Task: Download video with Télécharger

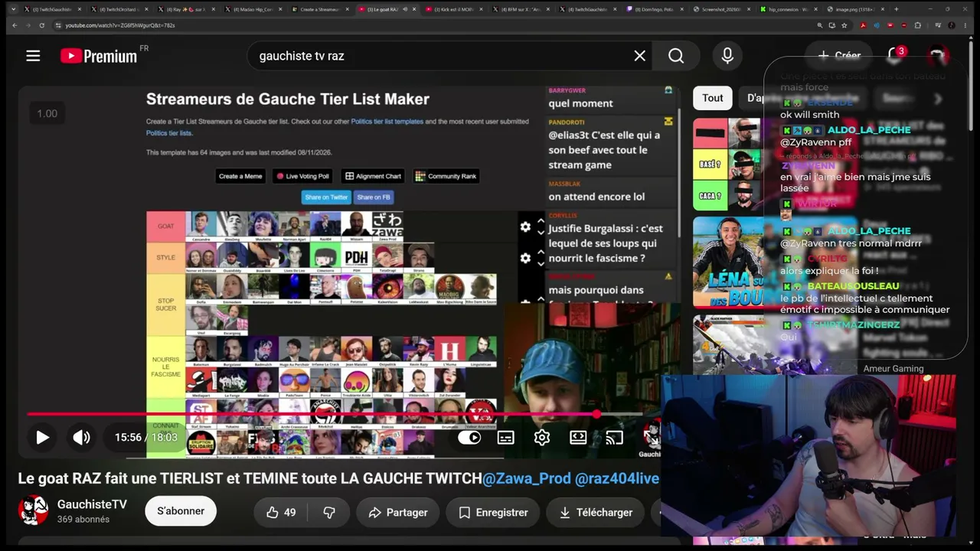Action: click(594, 513)
